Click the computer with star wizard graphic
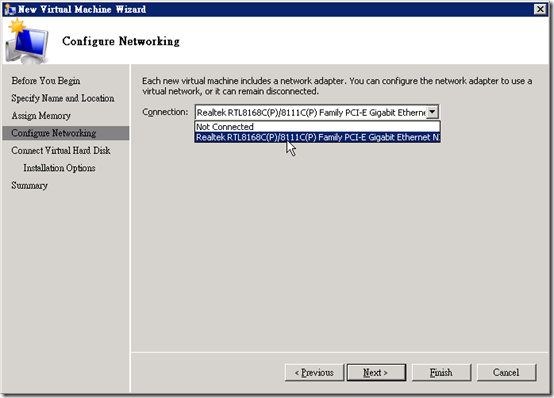 [x=27, y=41]
